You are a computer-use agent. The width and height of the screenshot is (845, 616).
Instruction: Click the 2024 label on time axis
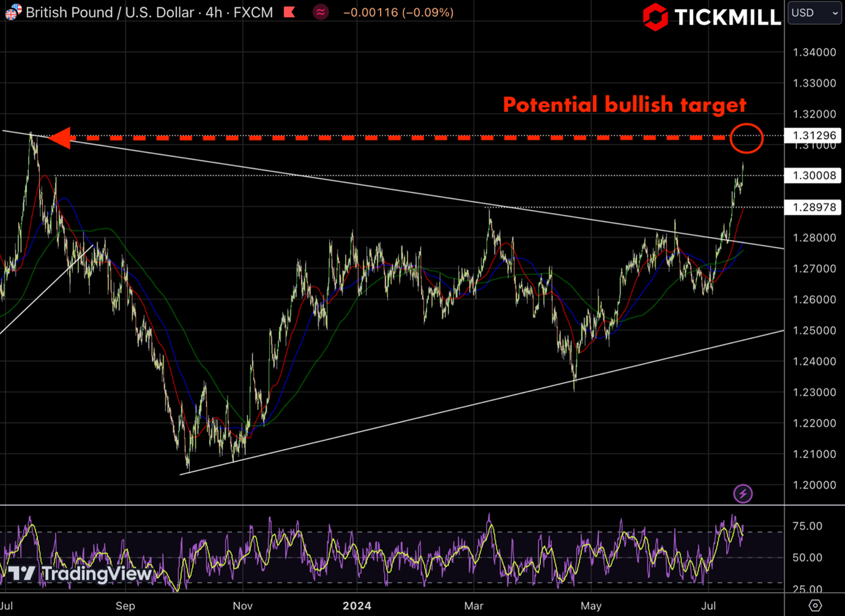pyautogui.click(x=357, y=606)
